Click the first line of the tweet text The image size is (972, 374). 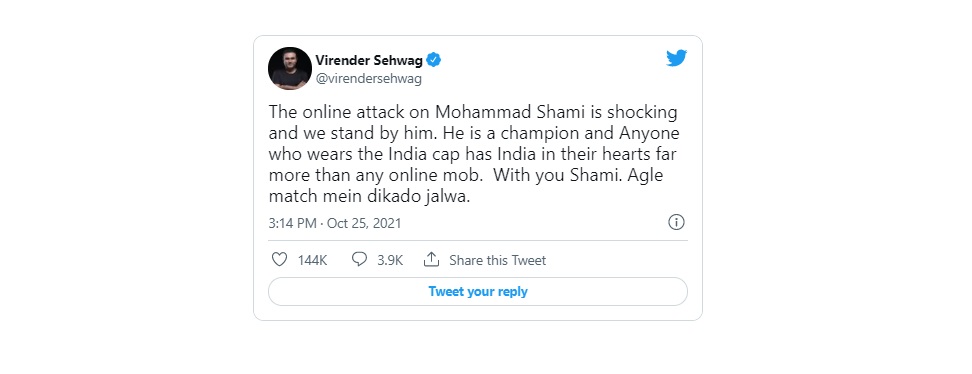click(474, 112)
